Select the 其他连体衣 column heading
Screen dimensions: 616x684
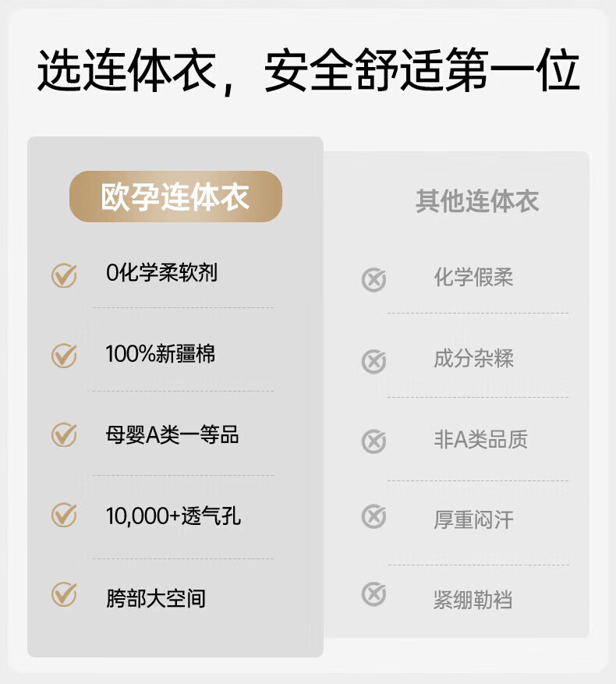coord(477,201)
